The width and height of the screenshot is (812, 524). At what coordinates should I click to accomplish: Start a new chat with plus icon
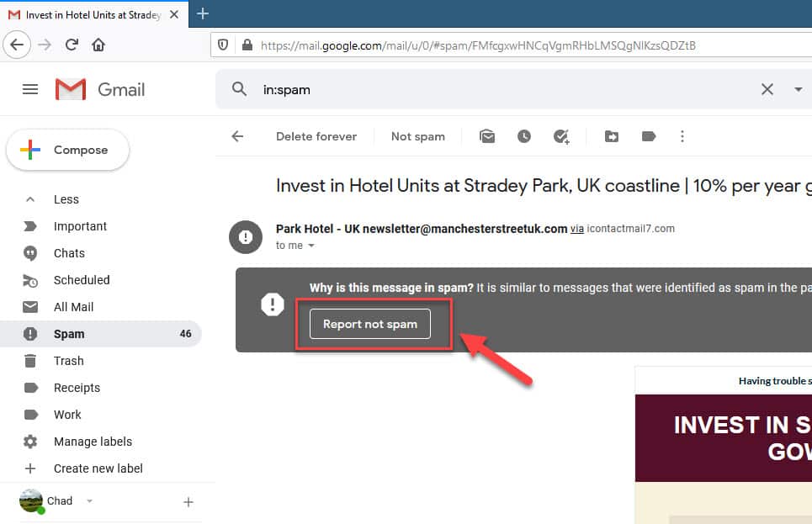click(x=188, y=502)
